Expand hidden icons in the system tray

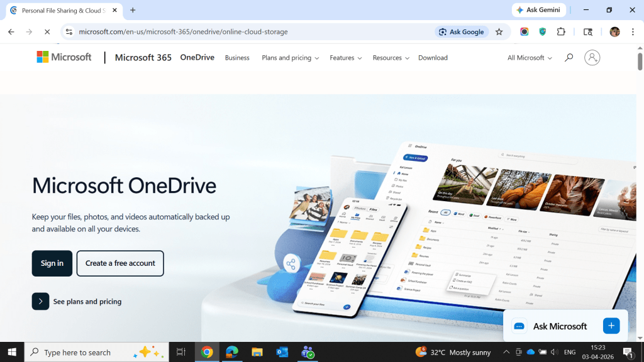click(506, 352)
